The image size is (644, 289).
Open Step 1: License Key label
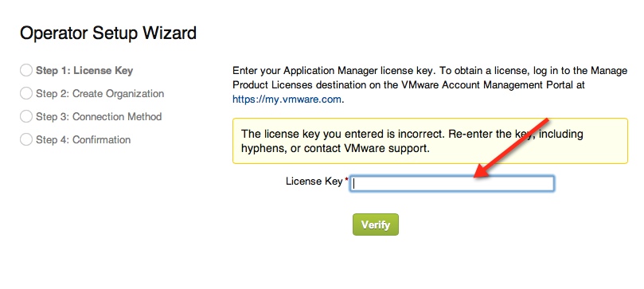84,71
